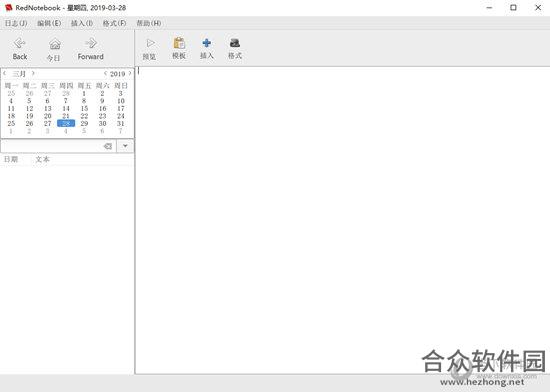Expand the search box dropdown arrow
Screen dimensions: 550x392
point(125,146)
